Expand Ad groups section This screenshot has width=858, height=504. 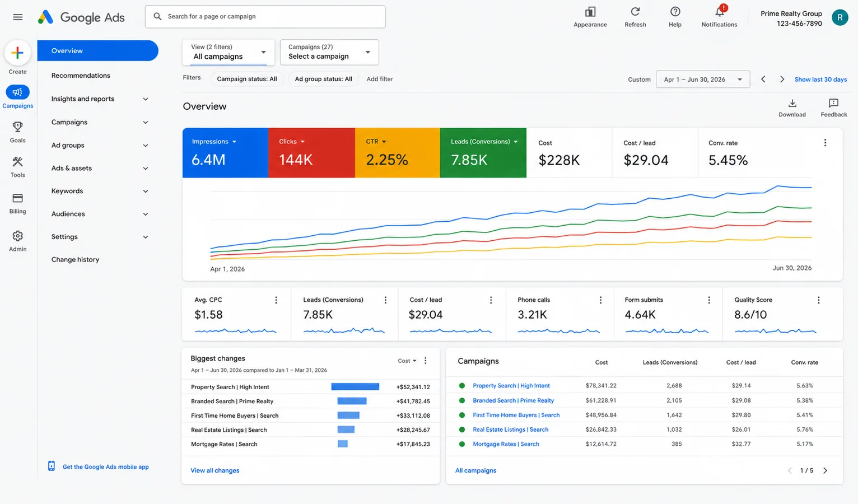click(146, 146)
